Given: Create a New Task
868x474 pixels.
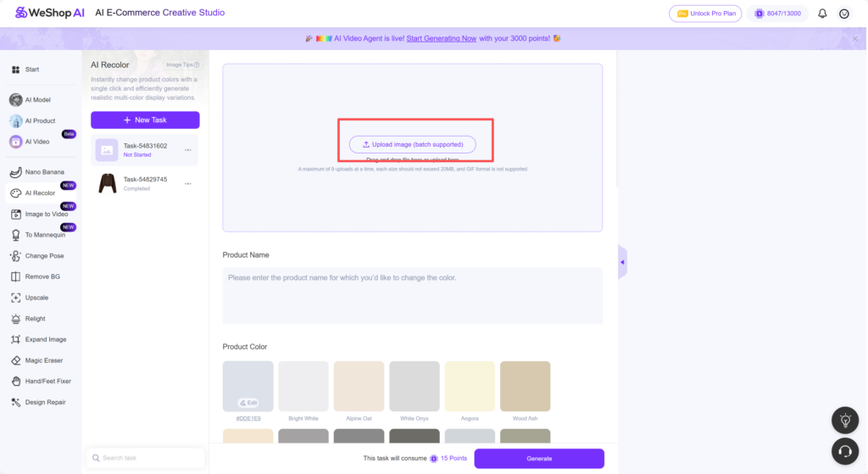Looking at the screenshot, I should pyautogui.click(x=145, y=120).
